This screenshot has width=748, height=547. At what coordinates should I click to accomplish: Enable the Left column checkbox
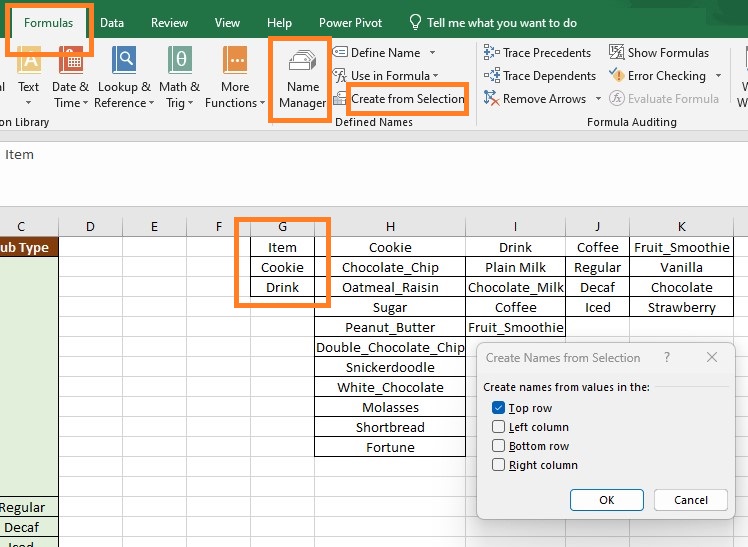498,426
